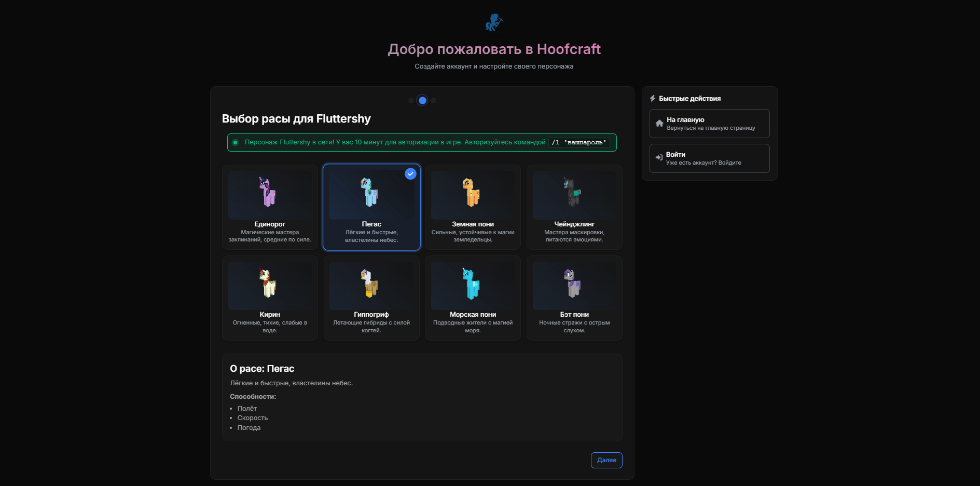980x486 pixels.
Task: Select the cream Кирин pony sprite
Action: click(268, 282)
